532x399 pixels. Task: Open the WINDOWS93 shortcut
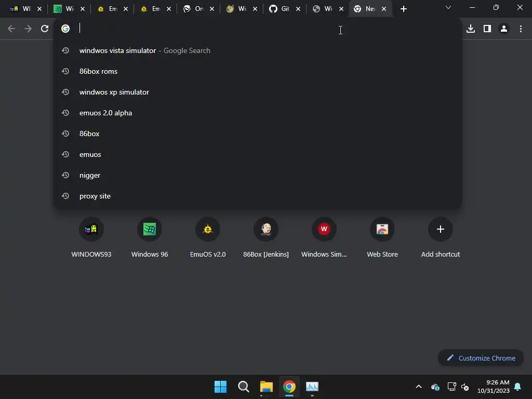click(91, 237)
